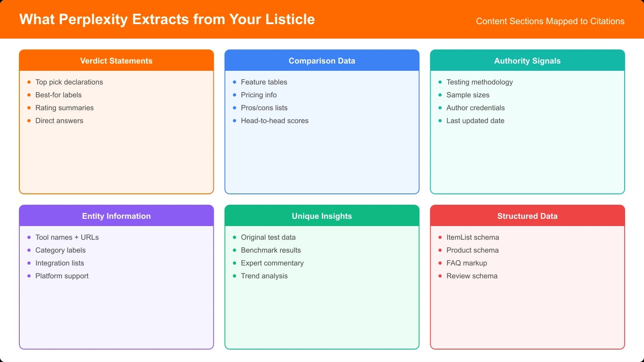
Task: Click the Authority Signals header
Action: pyautogui.click(x=527, y=61)
